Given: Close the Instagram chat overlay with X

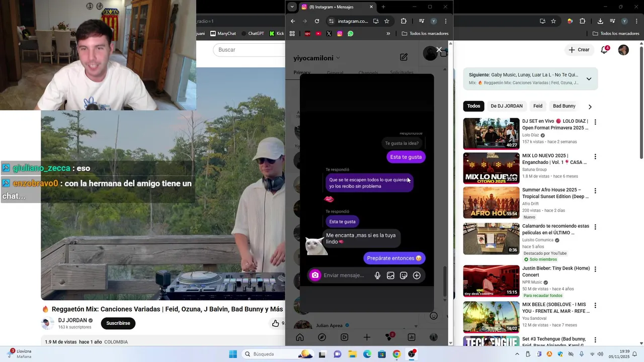Looking at the screenshot, I should click(x=439, y=50).
